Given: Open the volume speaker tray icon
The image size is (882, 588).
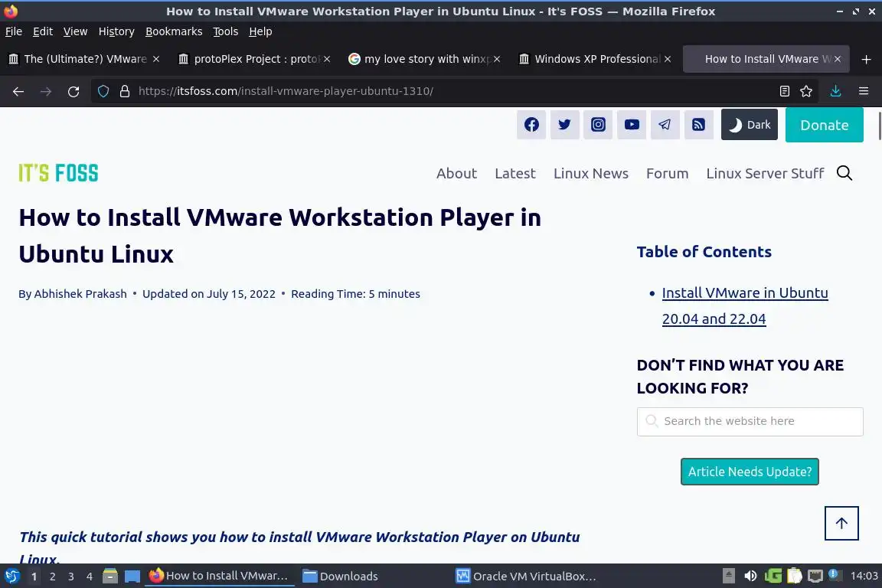Looking at the screenshot, I should (750, 577).
